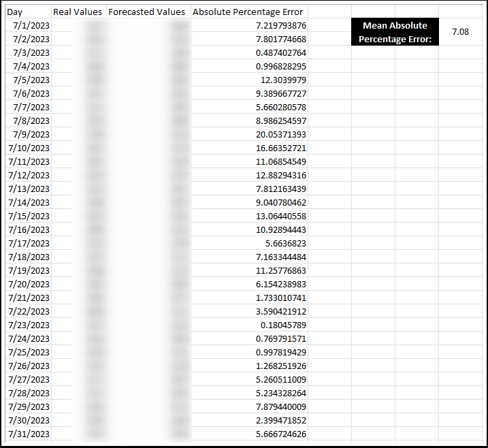Select the date cell 7/19/2023
The image size is (488, 448).
click(29, 270)
